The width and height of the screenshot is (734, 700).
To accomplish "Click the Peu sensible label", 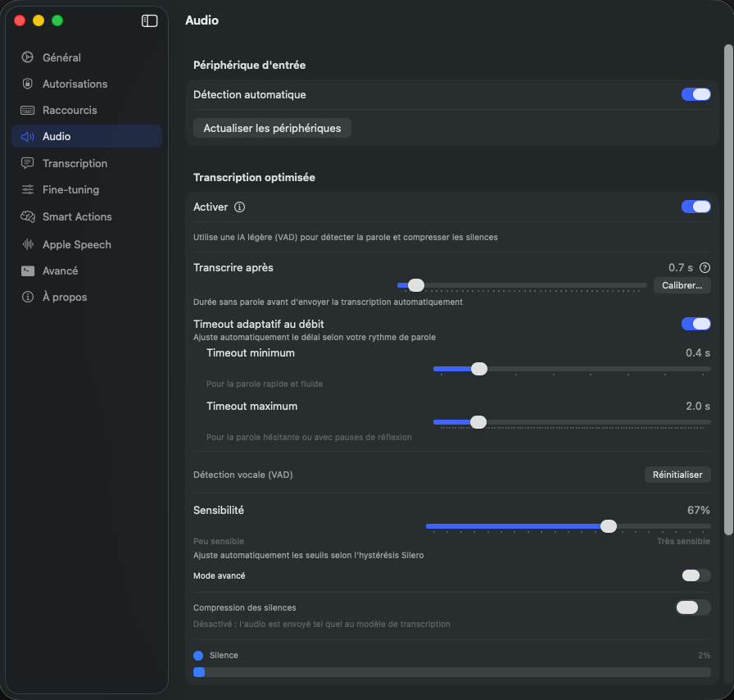I will pos(219,541).
